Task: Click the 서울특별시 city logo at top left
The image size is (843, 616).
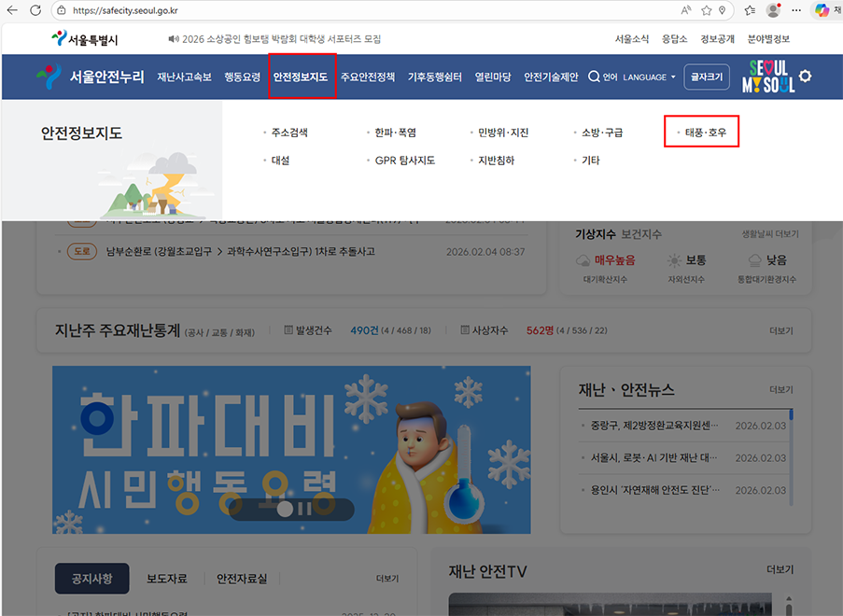Action: pos(83,37)
